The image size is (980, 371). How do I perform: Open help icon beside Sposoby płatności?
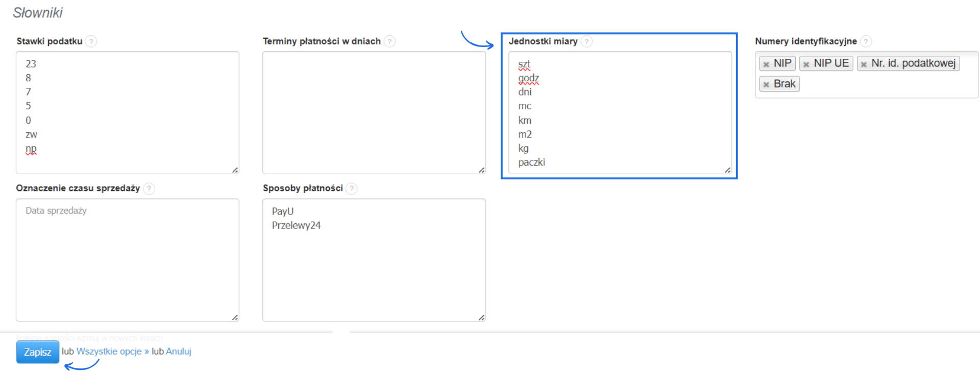point(351,189)
